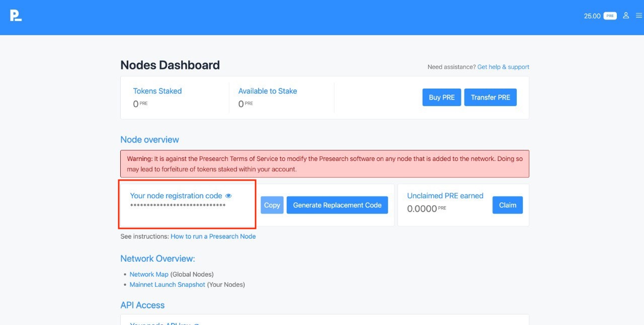Click the red Terms of Service warning

click(x=325, y=164)
